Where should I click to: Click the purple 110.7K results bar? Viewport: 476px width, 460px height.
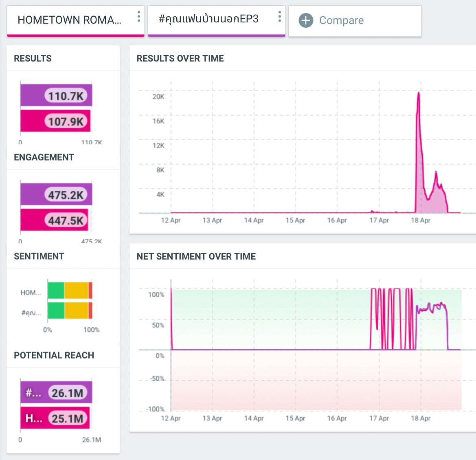pyautogui.click(x=56, y=95)
